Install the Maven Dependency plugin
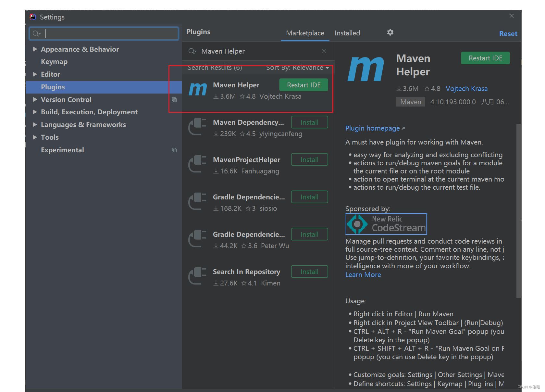The width and height of the screenshot is (545, 392). click(x=309, y=122)
